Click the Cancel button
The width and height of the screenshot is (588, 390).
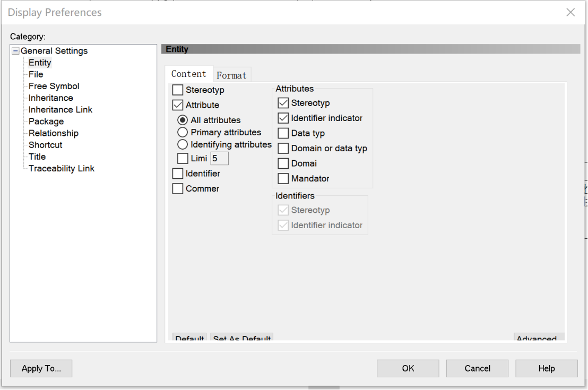[x=477, y=368]
